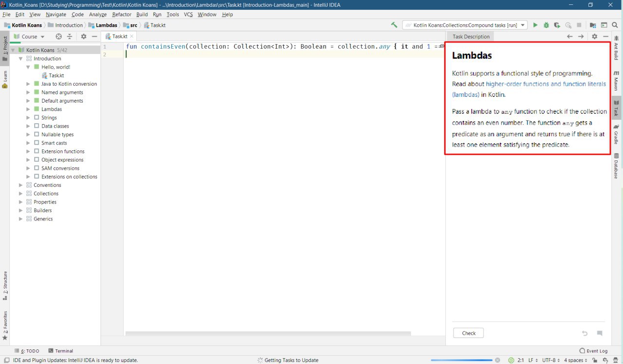
Task: Click the editor horizontal scrollbar
Action: pos(268,334)
